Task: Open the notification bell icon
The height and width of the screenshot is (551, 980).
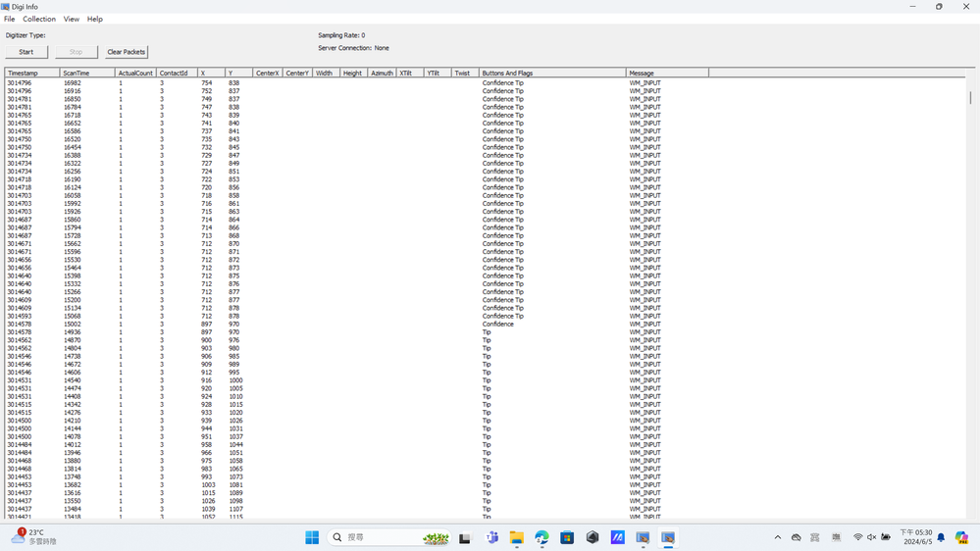Action: (941, 537)
